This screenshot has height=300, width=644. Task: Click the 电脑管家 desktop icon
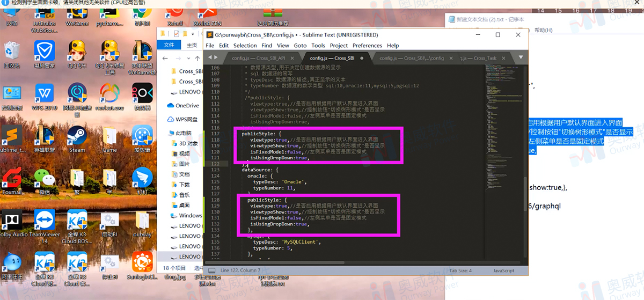pos(45,54)
